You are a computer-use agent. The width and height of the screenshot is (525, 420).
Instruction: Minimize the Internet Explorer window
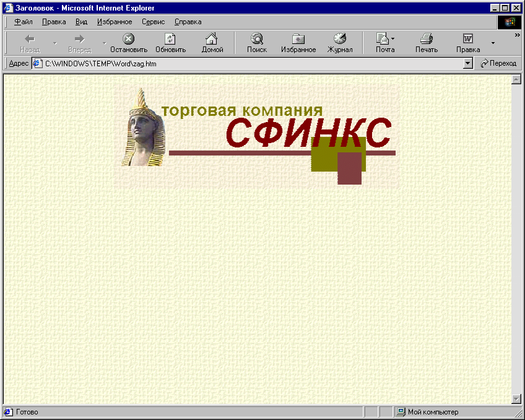coord(495,7)
